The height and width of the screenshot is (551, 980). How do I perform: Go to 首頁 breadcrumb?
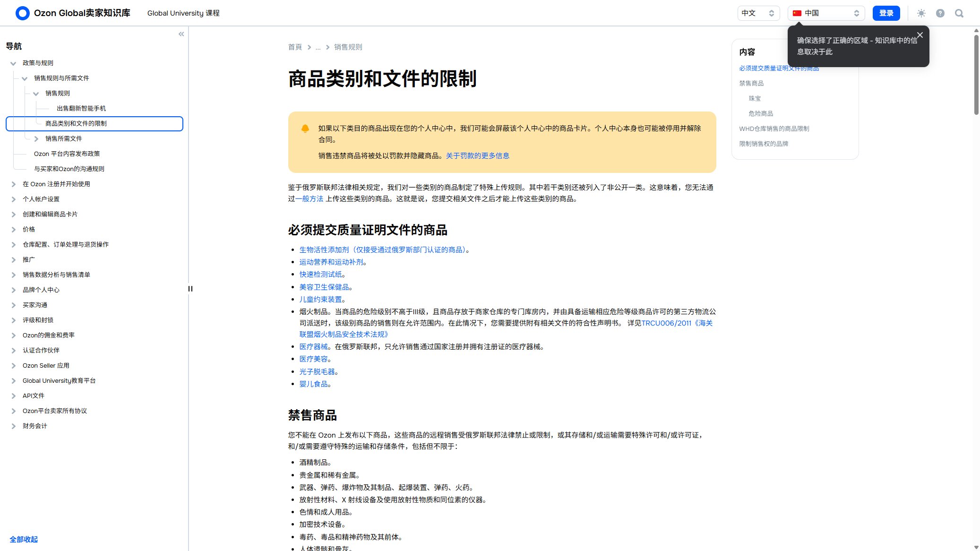tap(295, 47)
